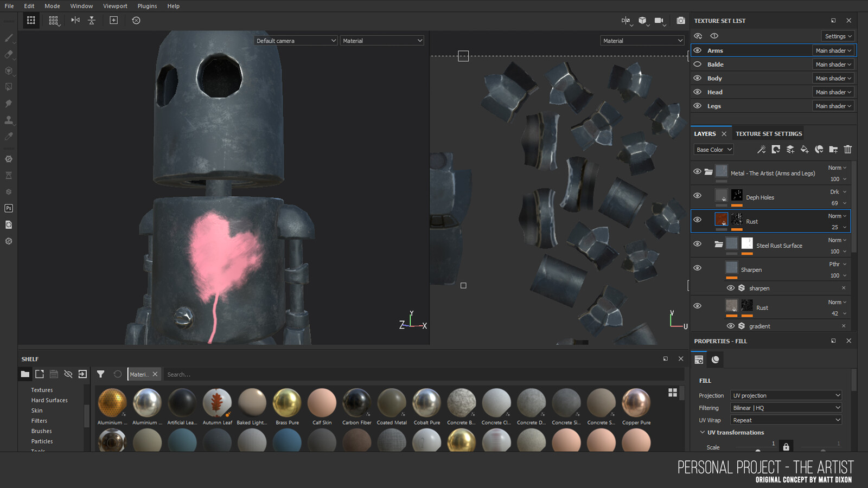Open the Base Color channel dropdown
The width and height of the screenshot is (868, 488).
[x=714, y=150]
